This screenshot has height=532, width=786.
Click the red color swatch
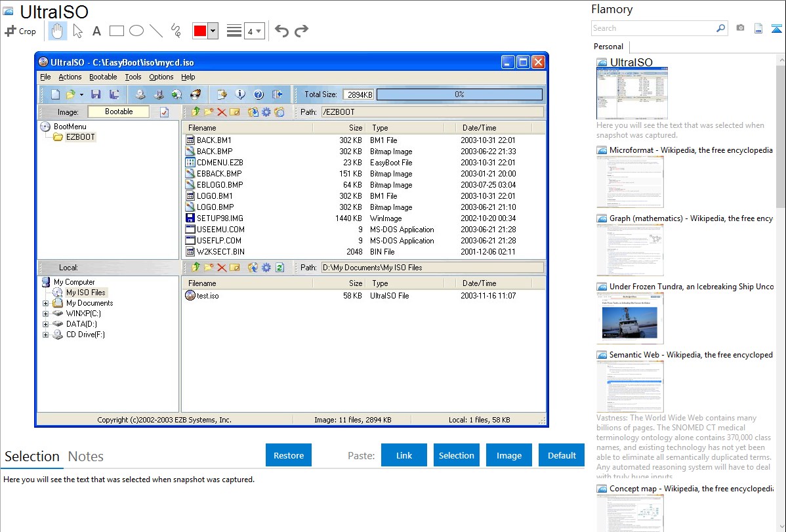[200, 31]
